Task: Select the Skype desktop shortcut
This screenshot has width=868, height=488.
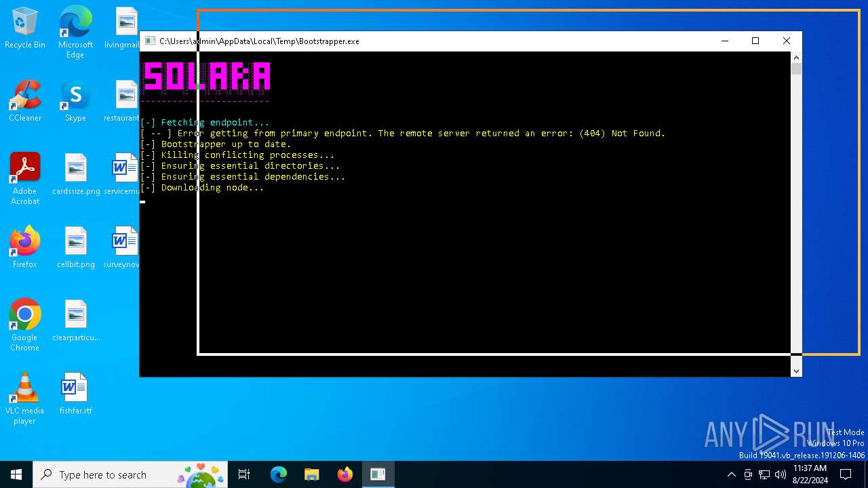Action: (75, 101)
